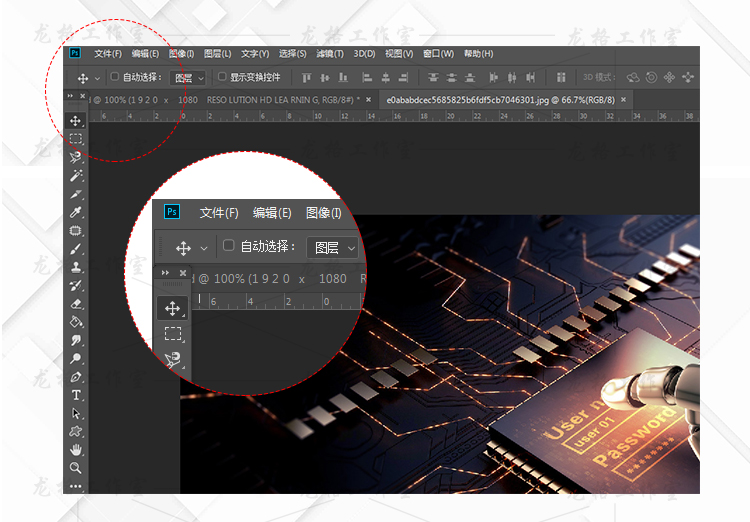Screen dimensions: 750x522
Task: Select the Horizontal Type tool
Action: 75,395
